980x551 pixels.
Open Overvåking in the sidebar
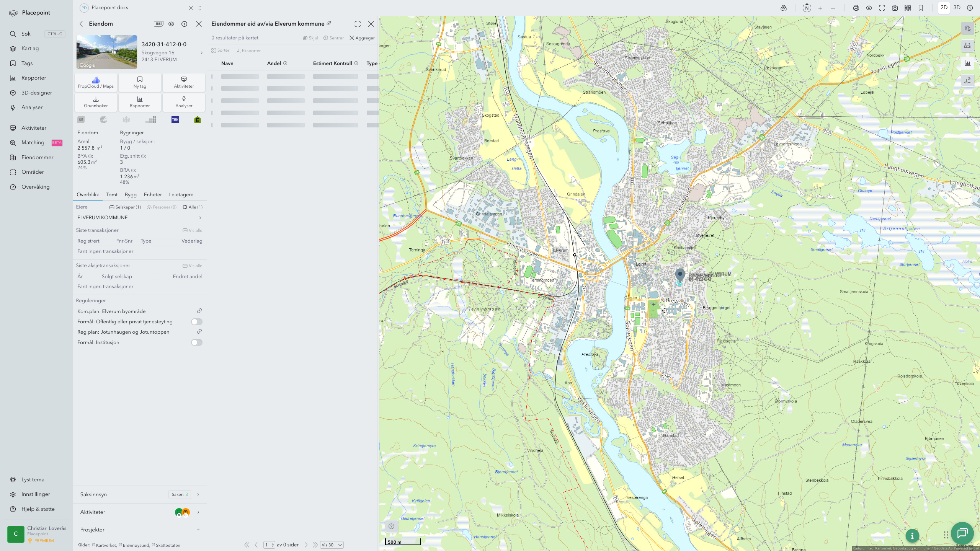pos(35,187)
